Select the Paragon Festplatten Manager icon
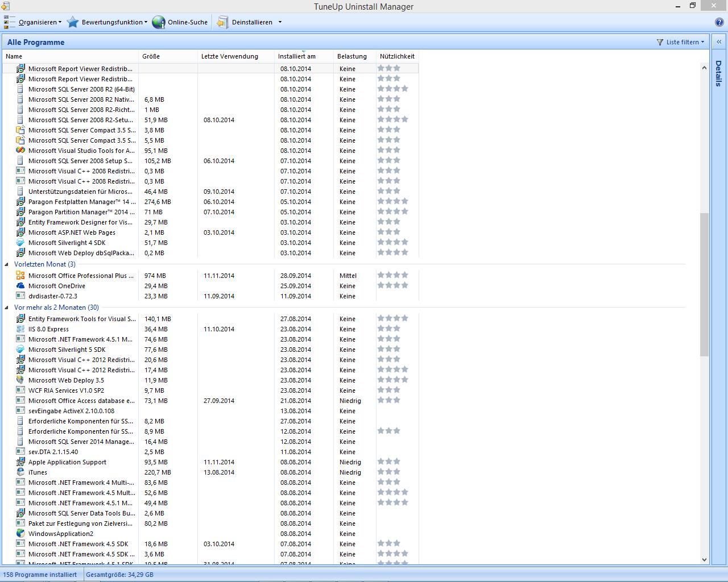The height and width of the screenshot is (582, 728). [x=20, y=202]
